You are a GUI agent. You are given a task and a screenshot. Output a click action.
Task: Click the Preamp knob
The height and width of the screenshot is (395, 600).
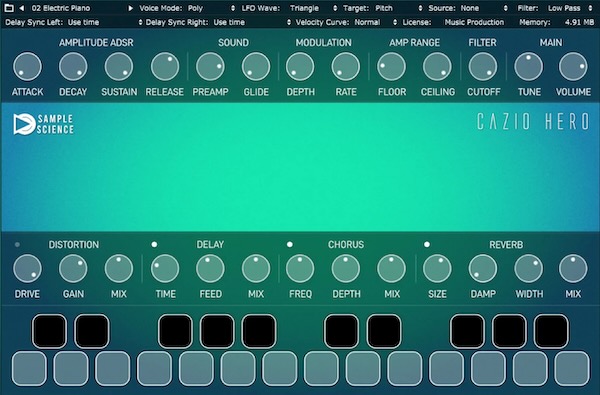coord(210,67)
